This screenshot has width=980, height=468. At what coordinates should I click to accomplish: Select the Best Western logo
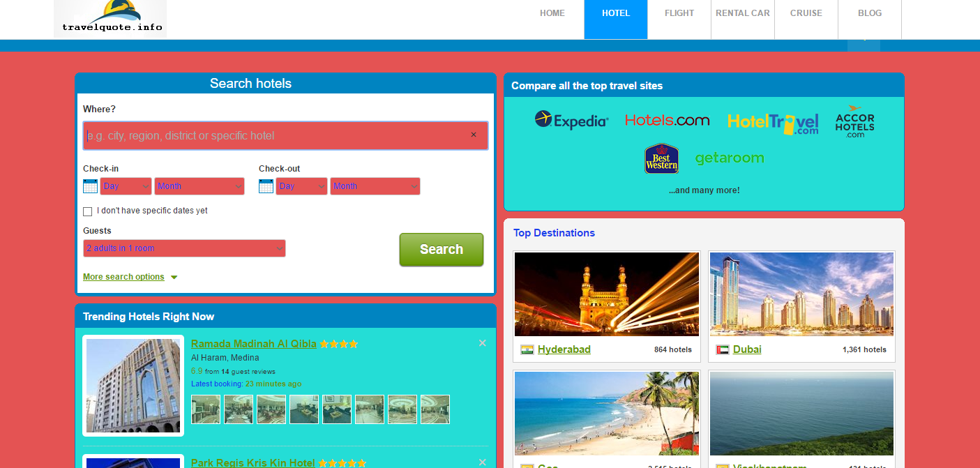tap(661, 158)
